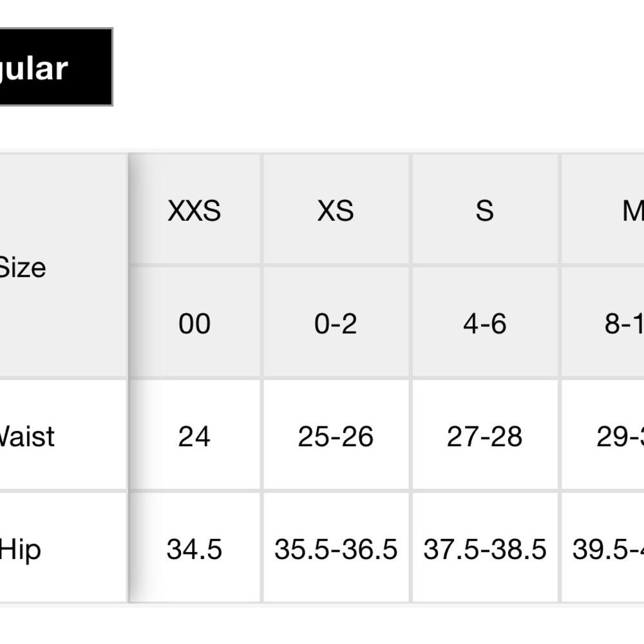Click the 00 numeric size cell

(x=194, y=323)
